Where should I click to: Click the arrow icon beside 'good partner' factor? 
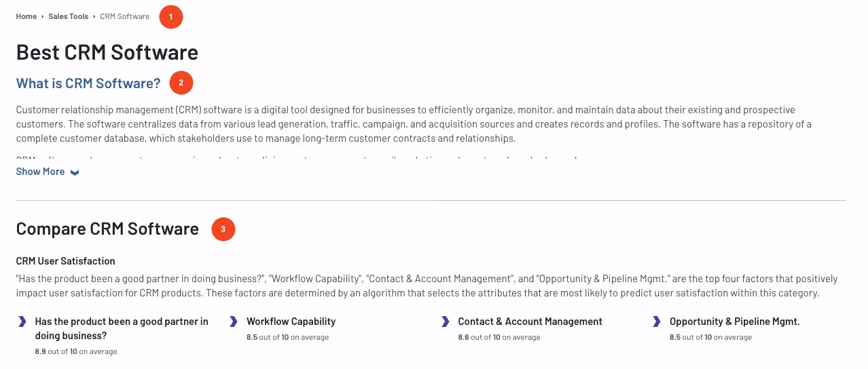point(23,322)
